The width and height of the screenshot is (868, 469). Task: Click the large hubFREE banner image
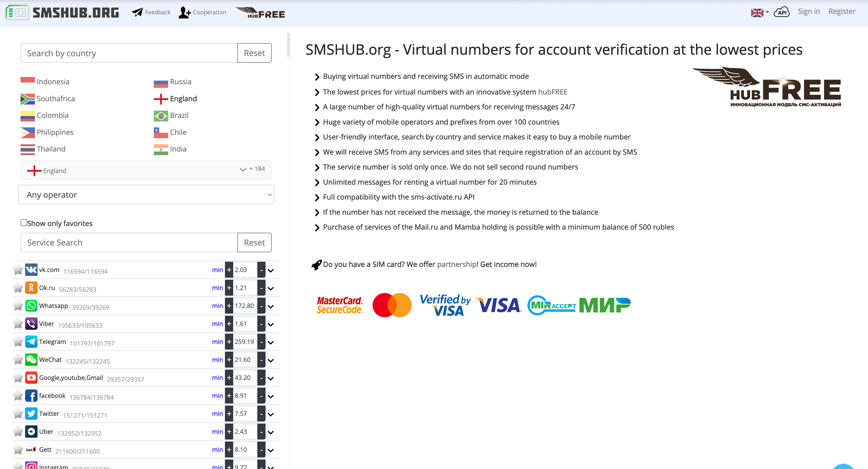pos(767,87)
